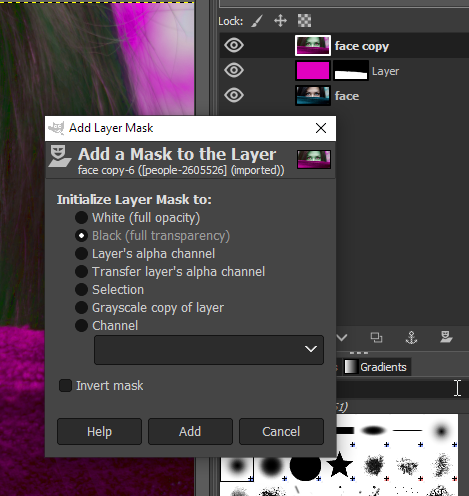
Task: Select the large soft-edged round brush
Action: (271, 465)
